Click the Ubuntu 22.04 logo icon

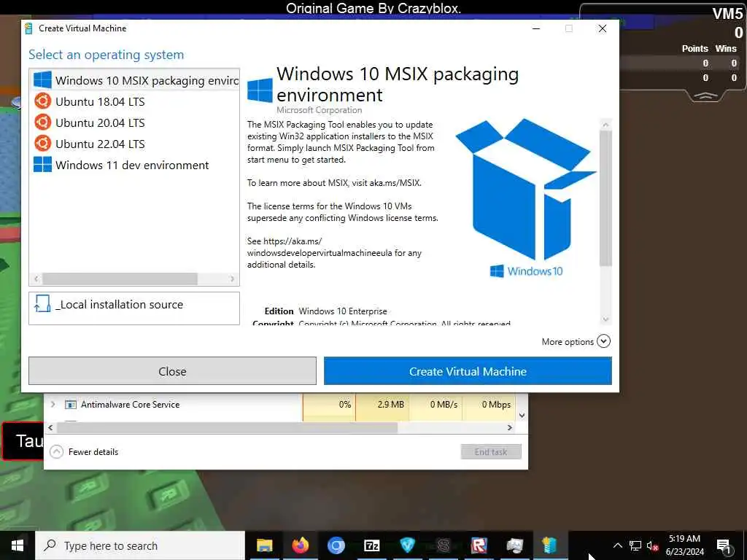(x=42, y=144)
